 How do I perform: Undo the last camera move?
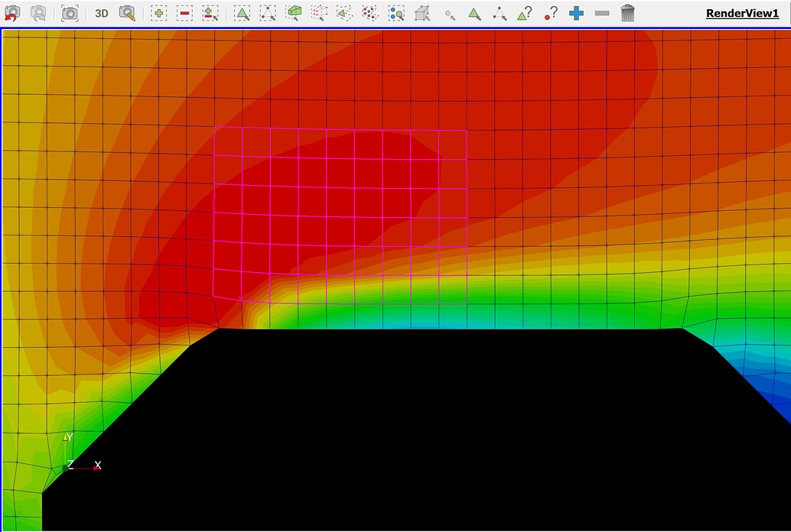(x=11, y=12)
